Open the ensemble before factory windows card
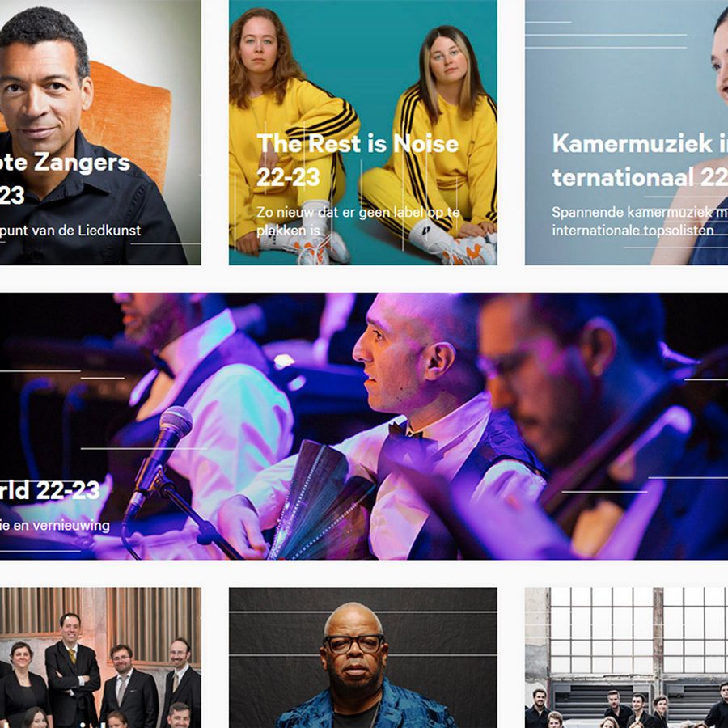The height and width of the screenshot is (728, 728). pyautogui.click(x=626, y=658)
